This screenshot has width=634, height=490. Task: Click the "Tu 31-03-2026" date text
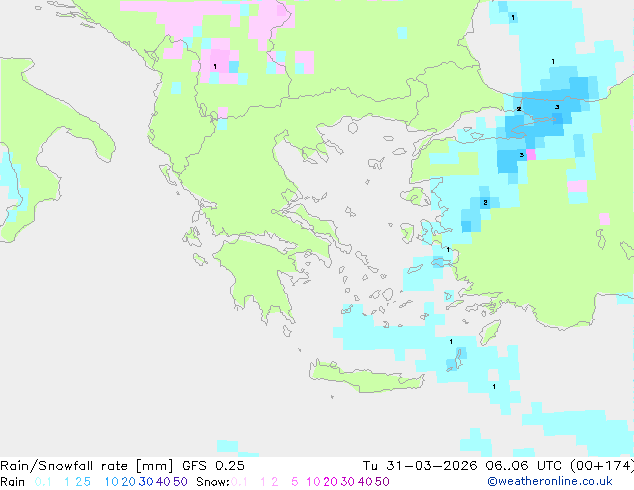pyautogui.click(x=420, y=466)
